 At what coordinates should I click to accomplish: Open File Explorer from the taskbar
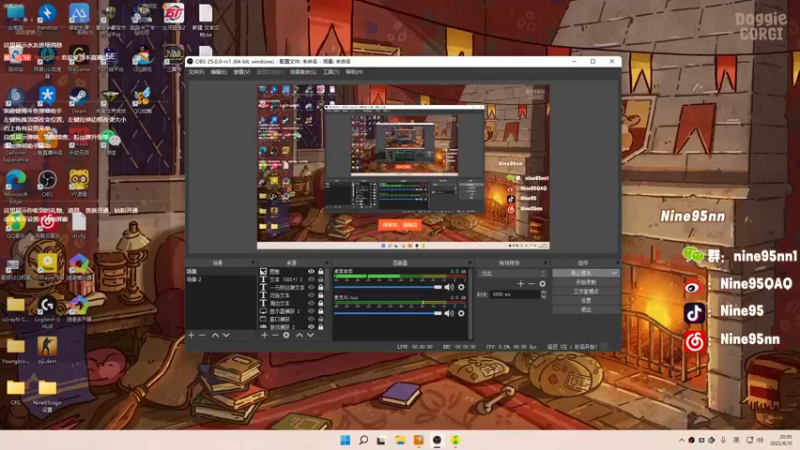400,440
